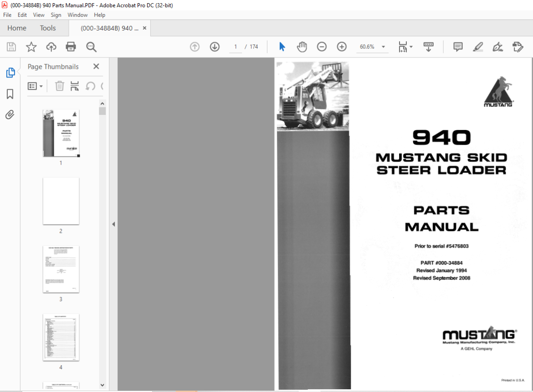Switch to the Tools tab
The width and height of the screenshot is (533, 392).
[47, 28]
